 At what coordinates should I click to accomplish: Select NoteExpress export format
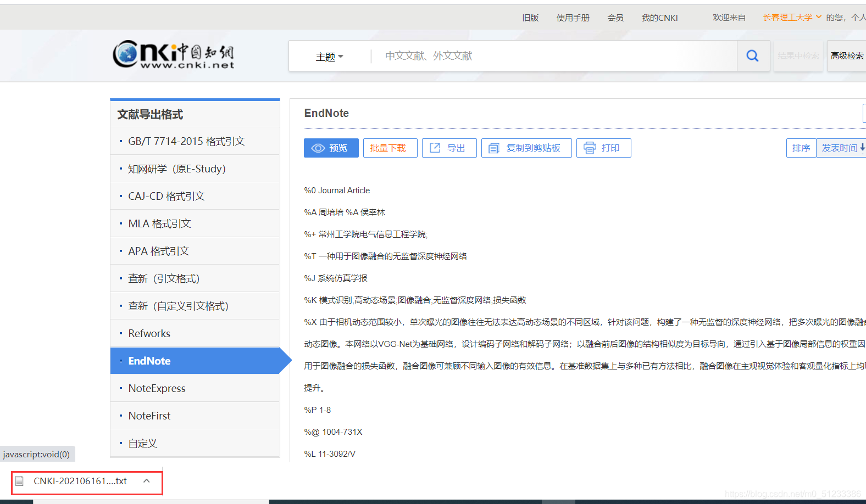195,388
